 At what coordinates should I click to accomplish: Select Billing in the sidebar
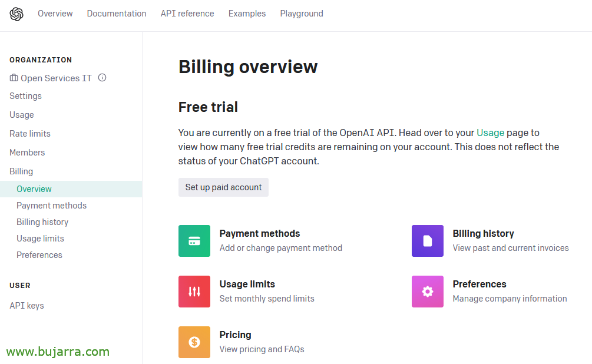(21, 171)
